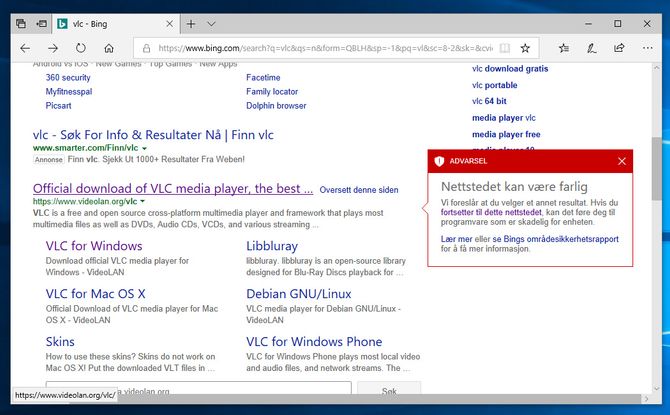Open the Libbluray sublink

click(x=272, y=246)
